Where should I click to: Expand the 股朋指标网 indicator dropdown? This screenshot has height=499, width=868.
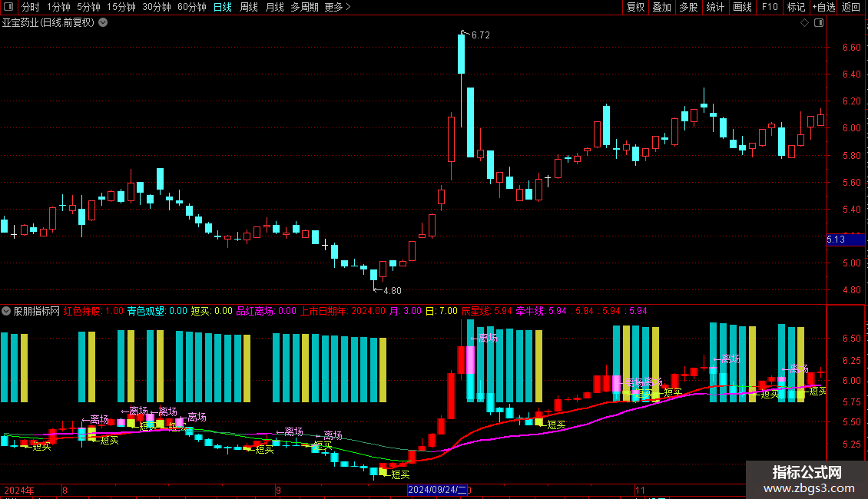[x=6, y=311]
